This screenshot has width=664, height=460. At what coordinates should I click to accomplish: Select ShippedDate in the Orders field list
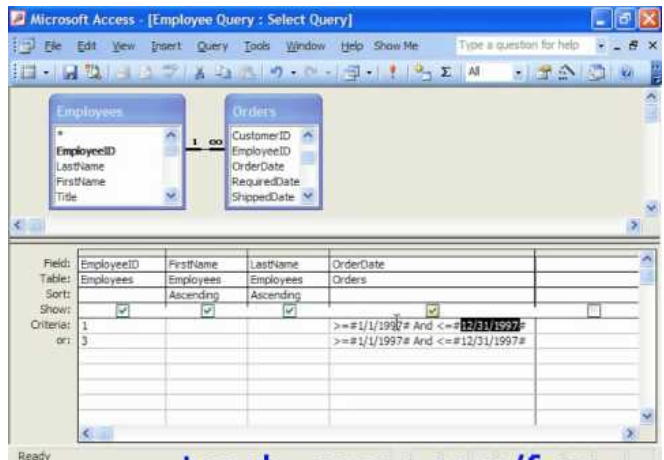pos(265,197)
